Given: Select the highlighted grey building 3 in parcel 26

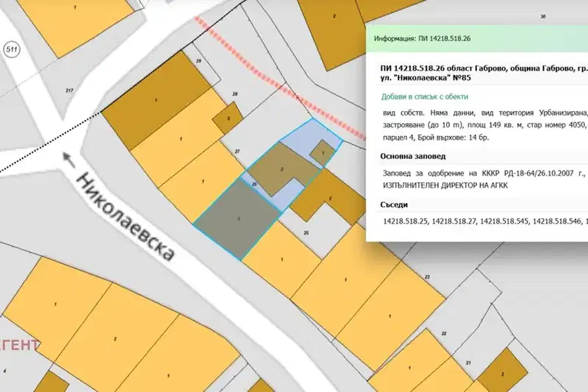Looking at the screenshot, I should point(238,218).
